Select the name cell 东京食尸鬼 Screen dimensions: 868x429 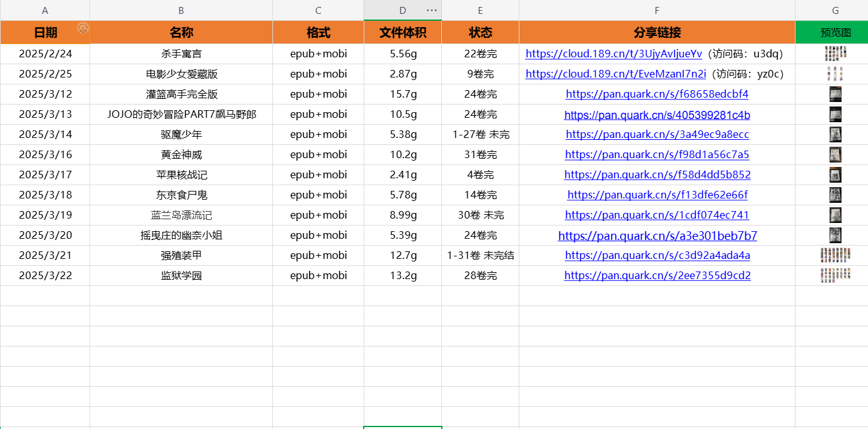[x=181, y=195]
